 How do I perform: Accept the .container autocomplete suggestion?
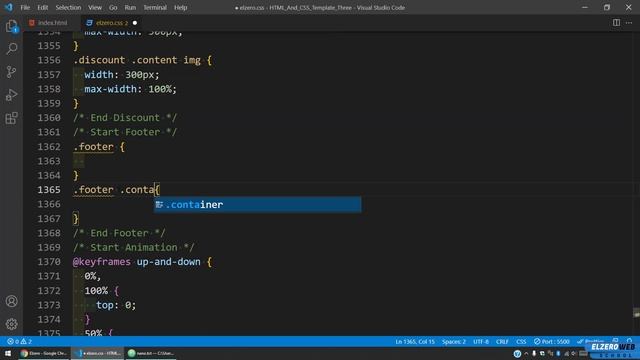click(x=258, y=204)
